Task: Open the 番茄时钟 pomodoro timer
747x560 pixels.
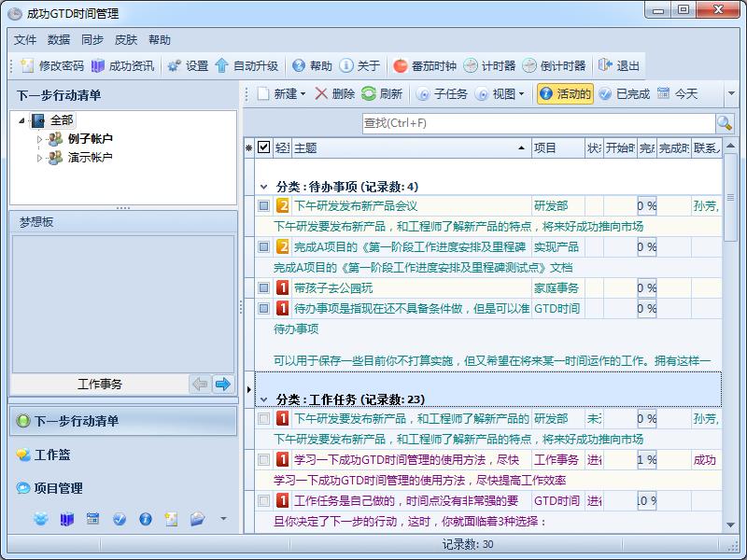Action: [x=424, y=66]
